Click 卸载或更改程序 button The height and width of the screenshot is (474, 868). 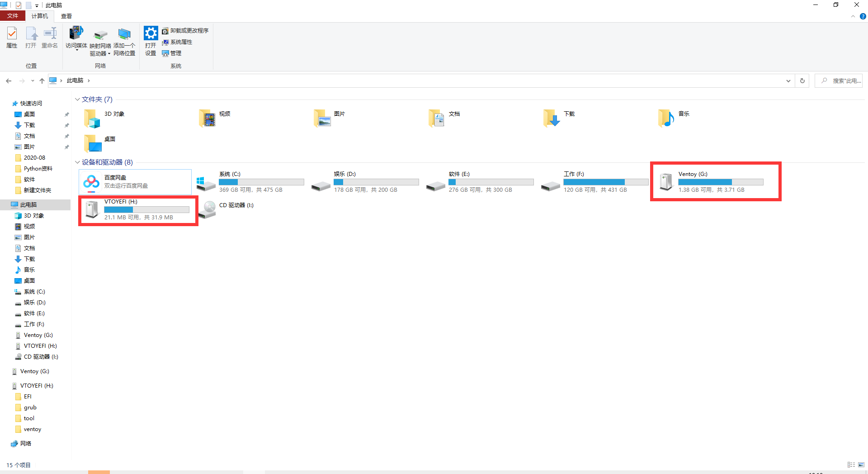[x=185, y=31]
